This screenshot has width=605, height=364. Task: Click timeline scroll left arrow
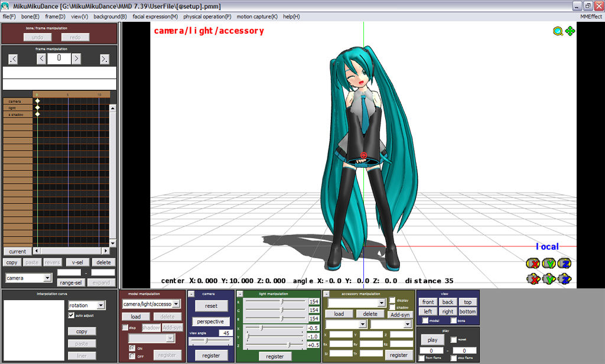point(36,251)
